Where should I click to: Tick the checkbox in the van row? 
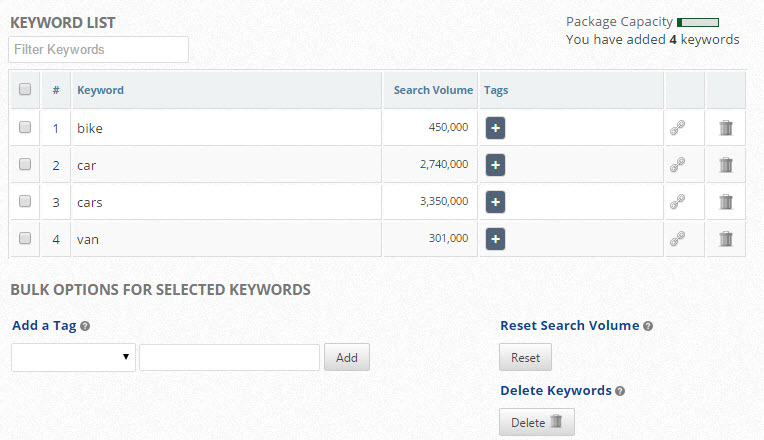point(25,239)
